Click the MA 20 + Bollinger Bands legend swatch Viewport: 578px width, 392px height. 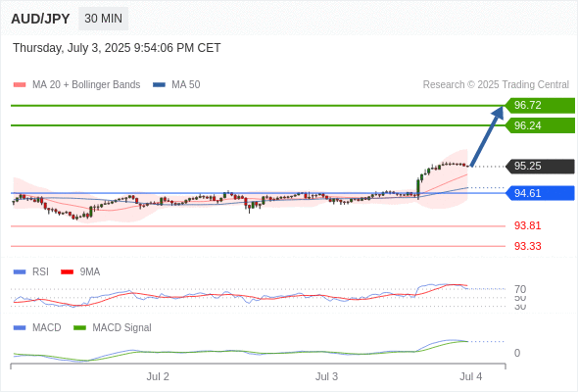(20, 85)
